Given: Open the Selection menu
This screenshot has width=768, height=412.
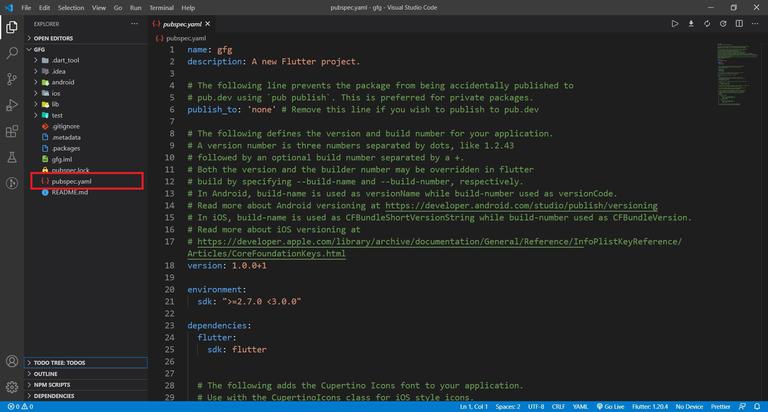Looking at the screenshot, I should (71, 8).
